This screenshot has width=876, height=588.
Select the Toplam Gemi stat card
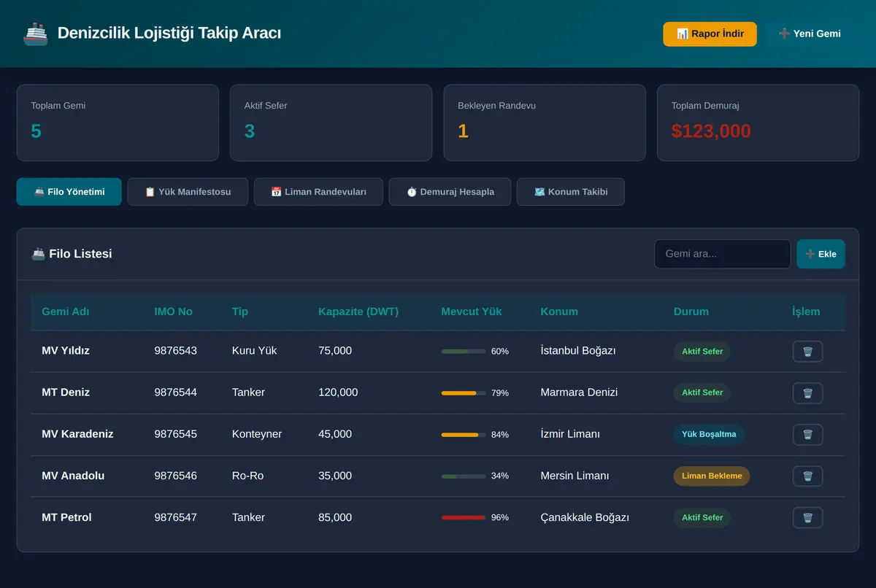point(118,123)
